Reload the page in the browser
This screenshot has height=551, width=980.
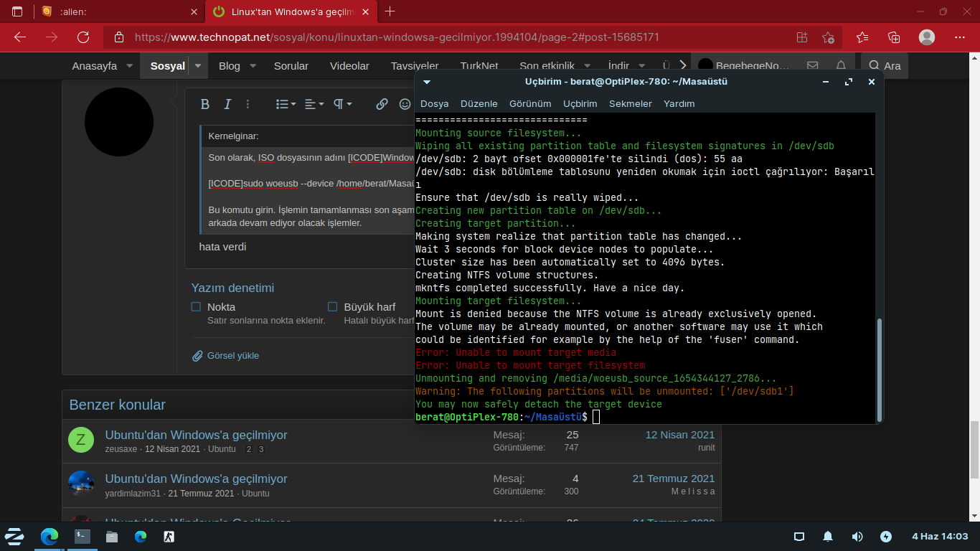(x=83, y=37)
